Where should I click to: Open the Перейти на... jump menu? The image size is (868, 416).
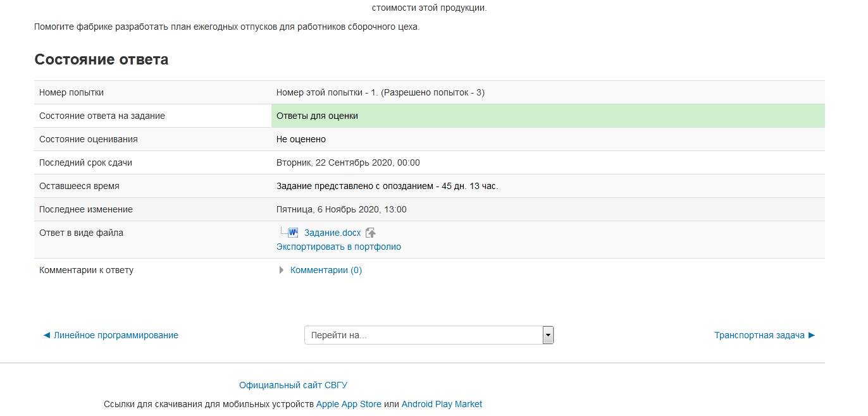click(423, 335)
